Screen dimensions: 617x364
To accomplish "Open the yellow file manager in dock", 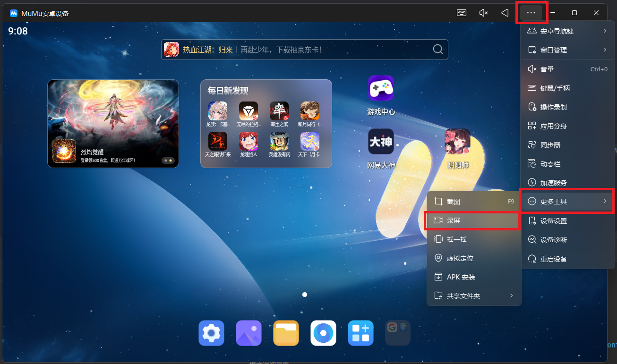I will (x=286, y=333).
